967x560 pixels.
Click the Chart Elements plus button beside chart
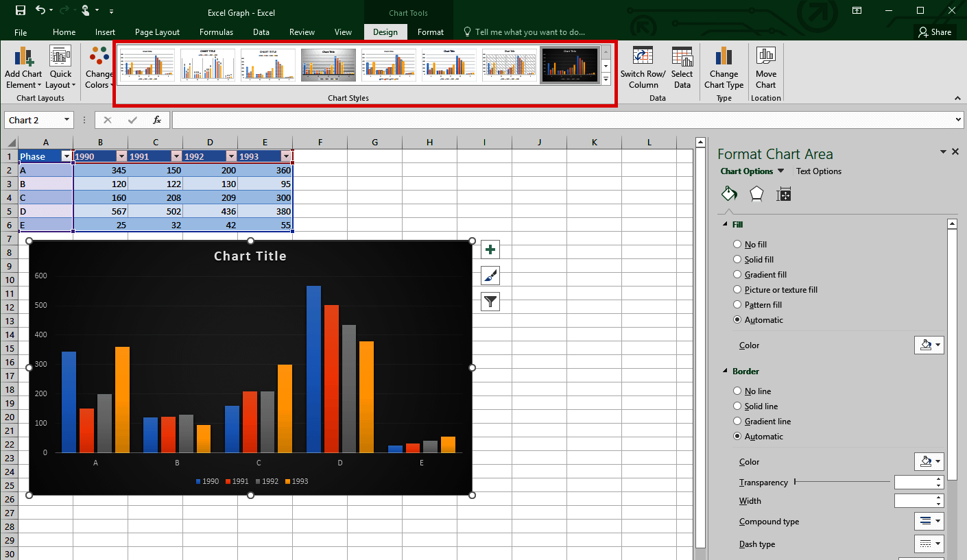(490, 249)
